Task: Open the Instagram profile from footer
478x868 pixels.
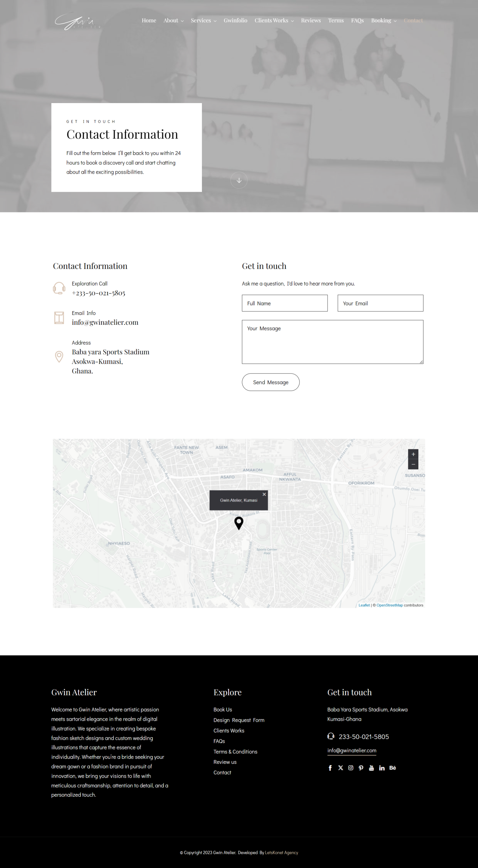Action: [x=351, y=768]
